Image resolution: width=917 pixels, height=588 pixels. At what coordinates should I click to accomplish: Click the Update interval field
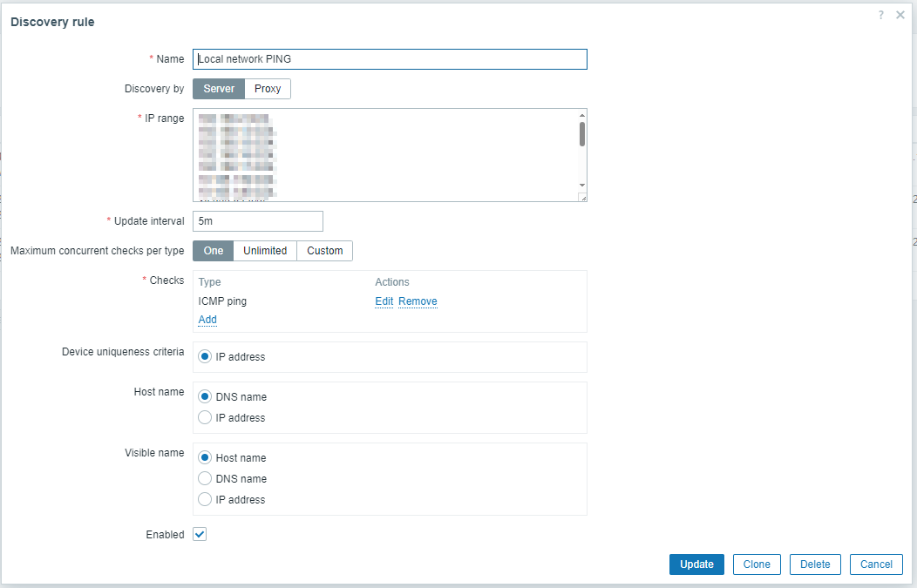(258, 221)
